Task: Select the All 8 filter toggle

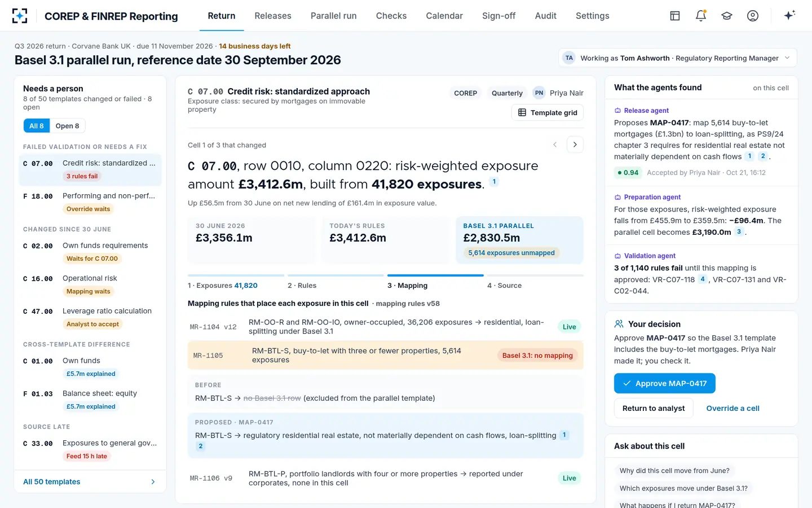Action: tap(37, 126)
